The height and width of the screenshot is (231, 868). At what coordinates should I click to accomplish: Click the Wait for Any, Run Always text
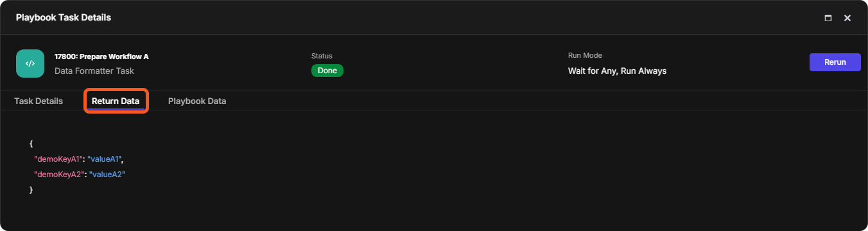pos(617,71)
